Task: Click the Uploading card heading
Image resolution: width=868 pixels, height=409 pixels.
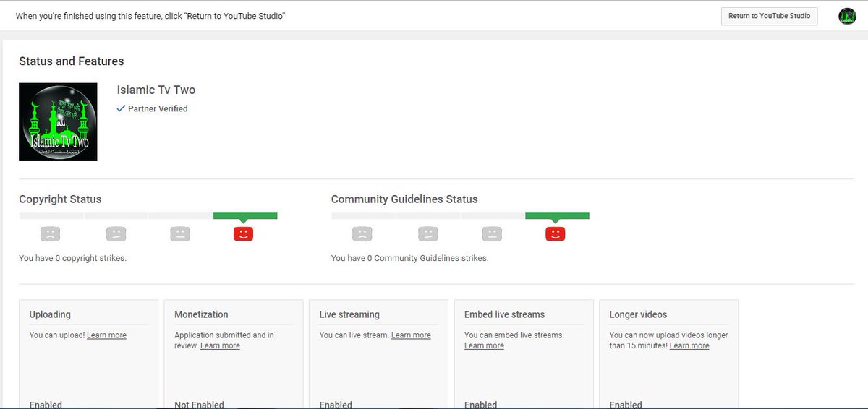Action: 50,314
